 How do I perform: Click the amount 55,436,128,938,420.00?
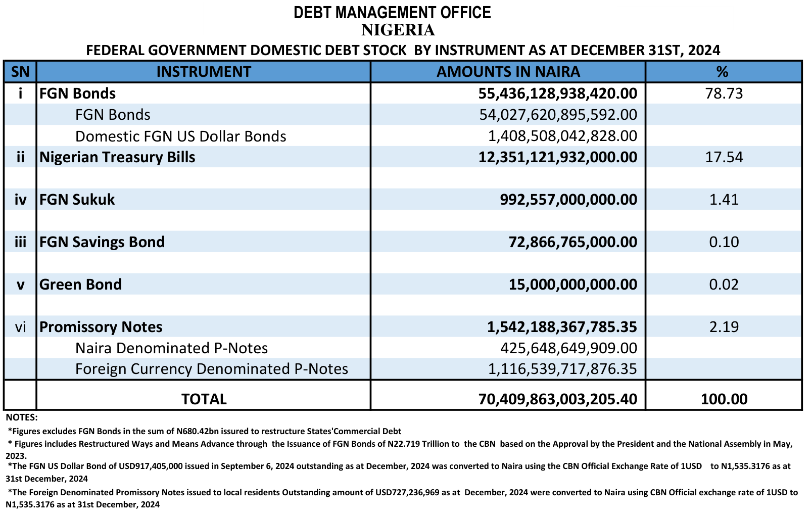point(558,93)
